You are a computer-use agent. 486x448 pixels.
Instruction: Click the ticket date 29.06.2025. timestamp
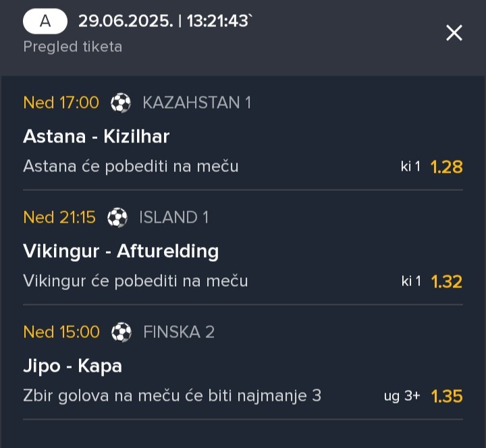126,22
